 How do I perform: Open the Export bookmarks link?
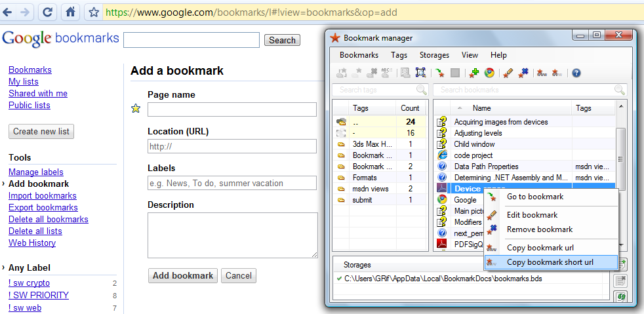pyautogui.click(x=43, y=208)
